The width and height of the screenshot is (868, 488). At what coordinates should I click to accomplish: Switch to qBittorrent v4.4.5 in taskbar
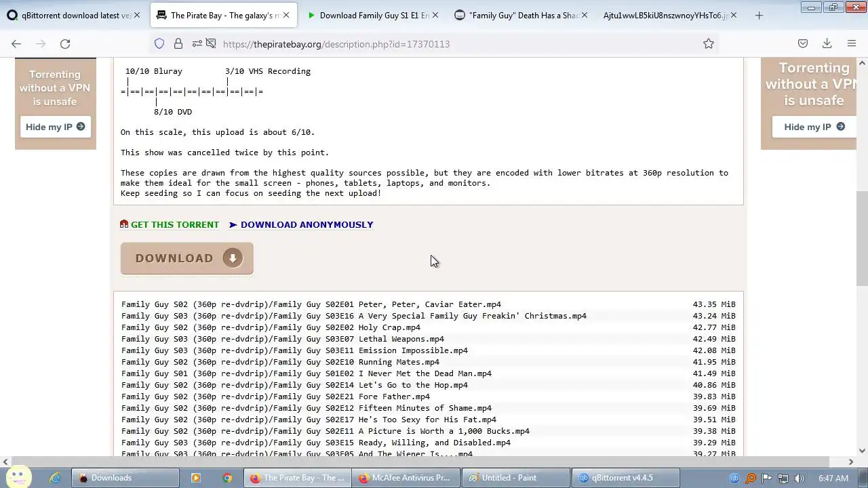coord(626,478)
